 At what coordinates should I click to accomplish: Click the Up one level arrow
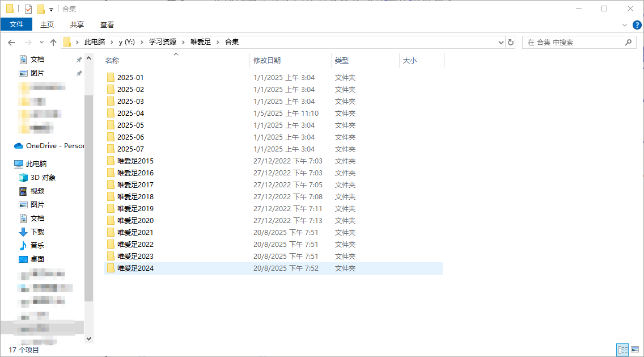(53, 43)
